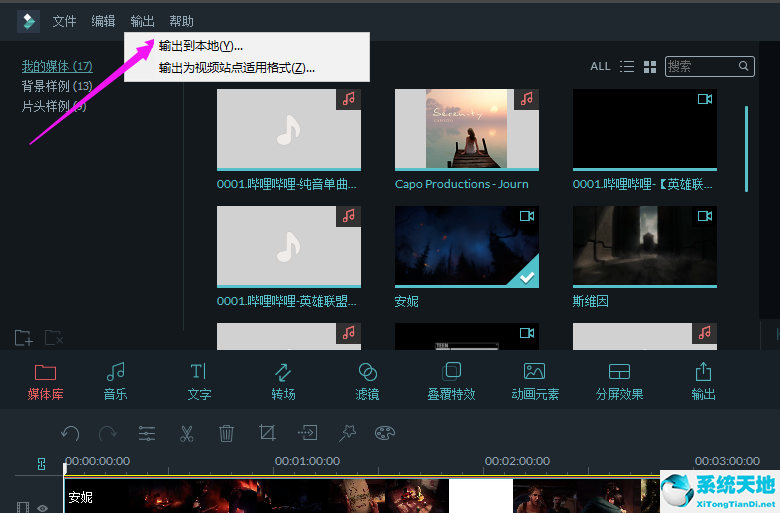Viewport: 780px width, 513px height.
Task: Select 0001.哔哩哔哩-英雄联盟 audio thumbnail
Action: [289, 247]
